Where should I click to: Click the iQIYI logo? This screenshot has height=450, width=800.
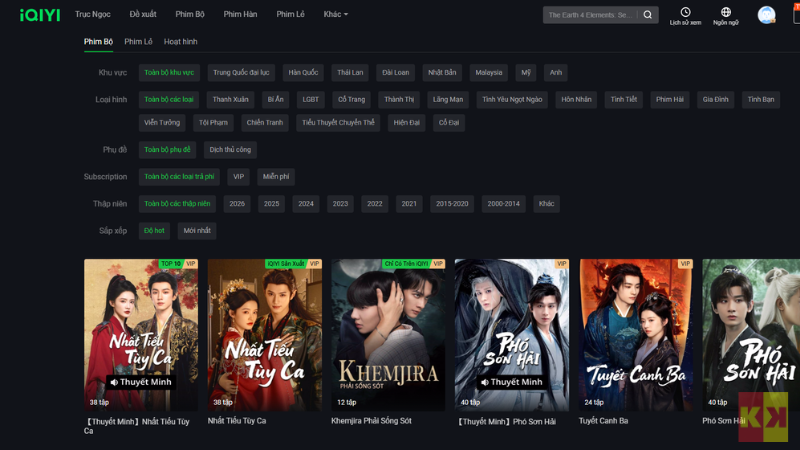40,15
